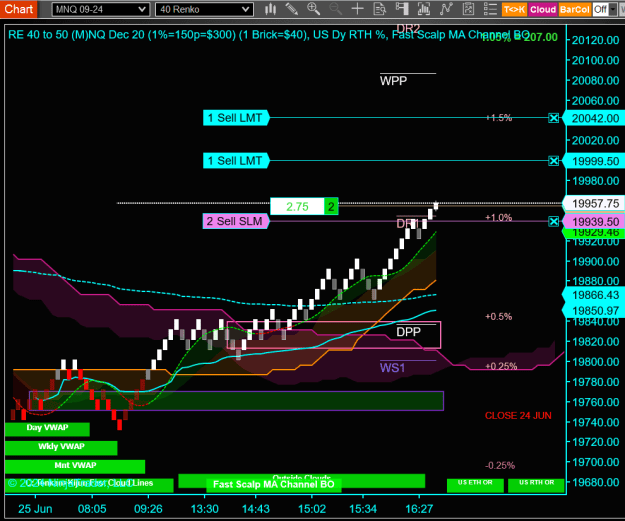This screenshot has width=625, height=521.
Task: Toggle the T<>K button
Action: coord(514,9)
